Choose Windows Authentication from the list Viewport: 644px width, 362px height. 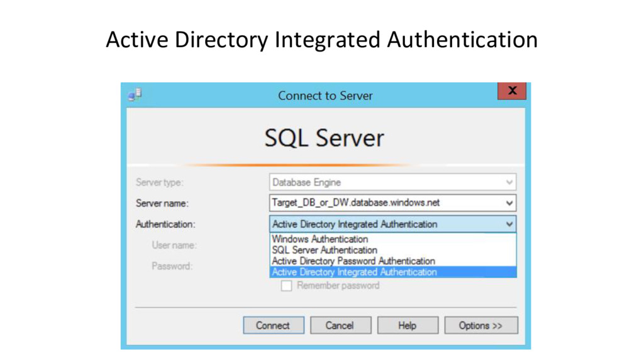coord(393,239)
